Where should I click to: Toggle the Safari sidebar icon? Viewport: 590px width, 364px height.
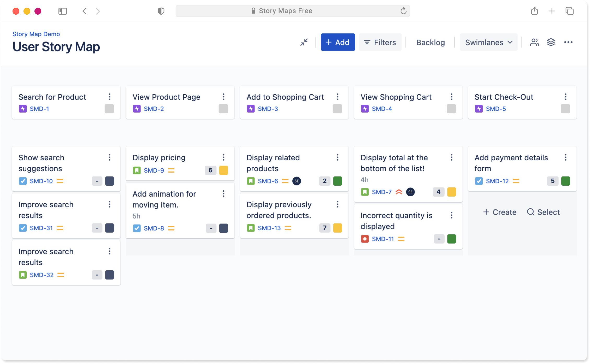click(x=63, y=11)
